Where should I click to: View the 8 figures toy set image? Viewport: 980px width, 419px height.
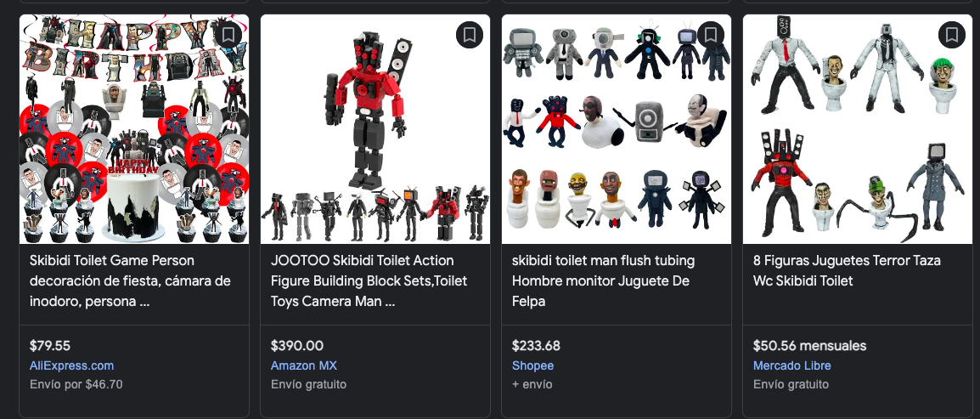tap(858, 136)
